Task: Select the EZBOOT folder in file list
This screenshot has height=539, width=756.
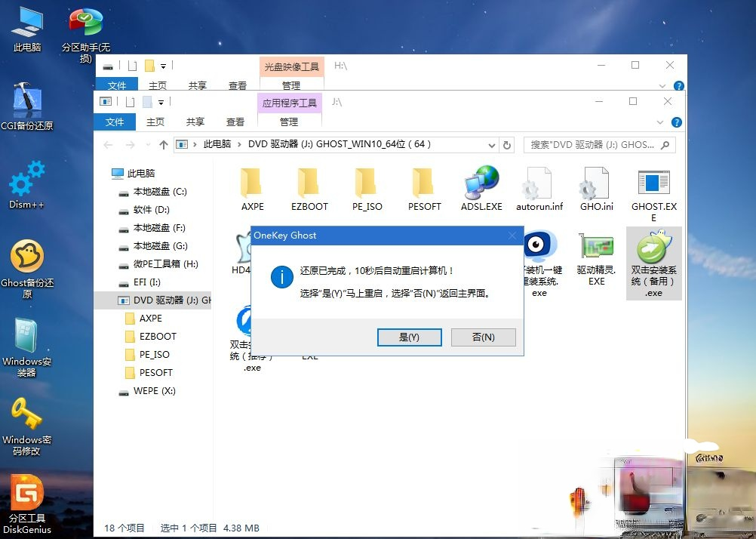Action: [x=309, y=189]
